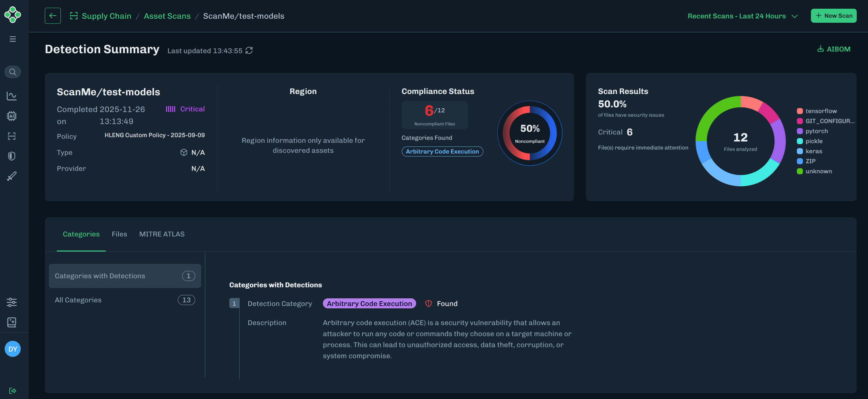
Task: Click the sidebar search icon
Action: click(x=12, y=72)
